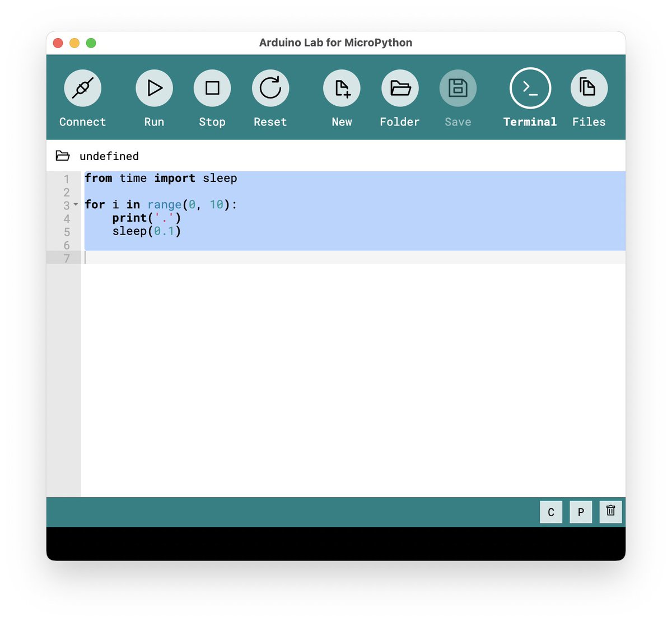Viewport: 672px width, 622px height.
Task: Click the Connect board icon
Action: coord(82,88)
